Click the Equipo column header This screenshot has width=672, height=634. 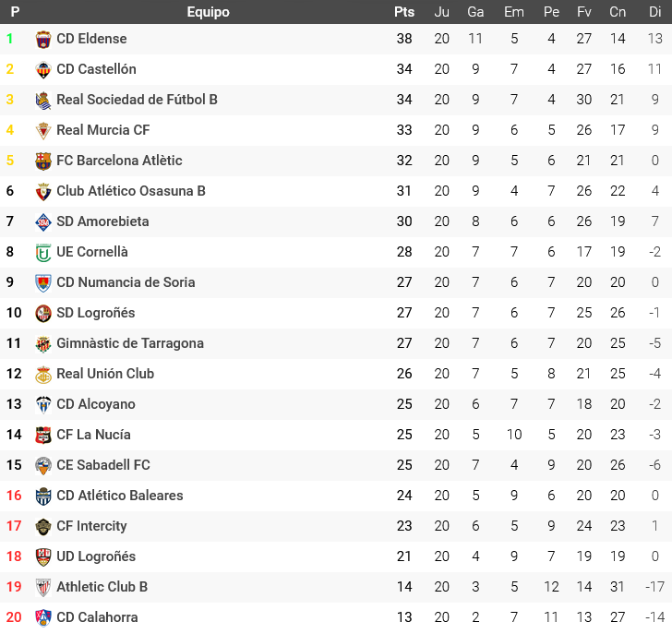pos(208,12)
